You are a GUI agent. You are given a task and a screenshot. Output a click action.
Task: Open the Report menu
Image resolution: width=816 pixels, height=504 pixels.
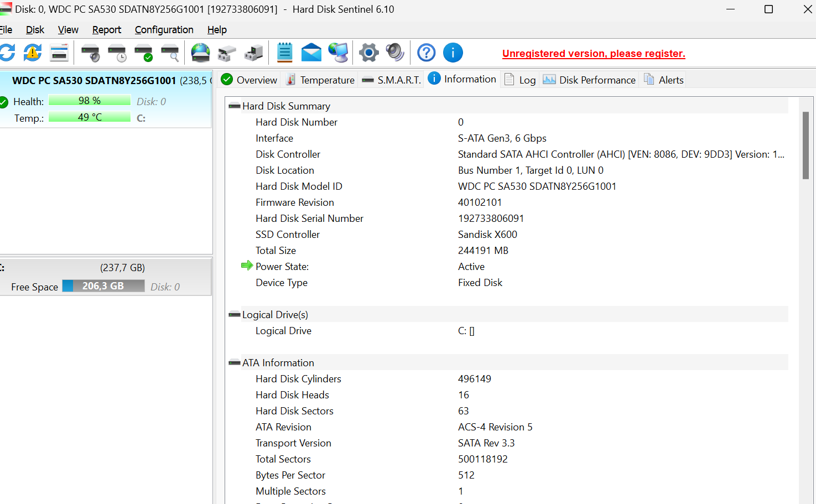[106, 30]
